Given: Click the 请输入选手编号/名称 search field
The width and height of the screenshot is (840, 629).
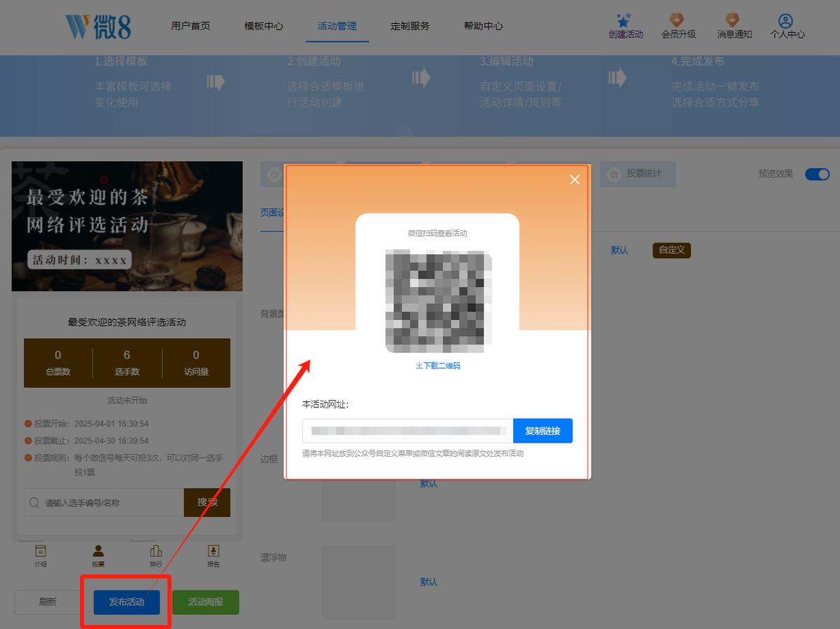Looking at the screenshot, I should tap(104, 502).
